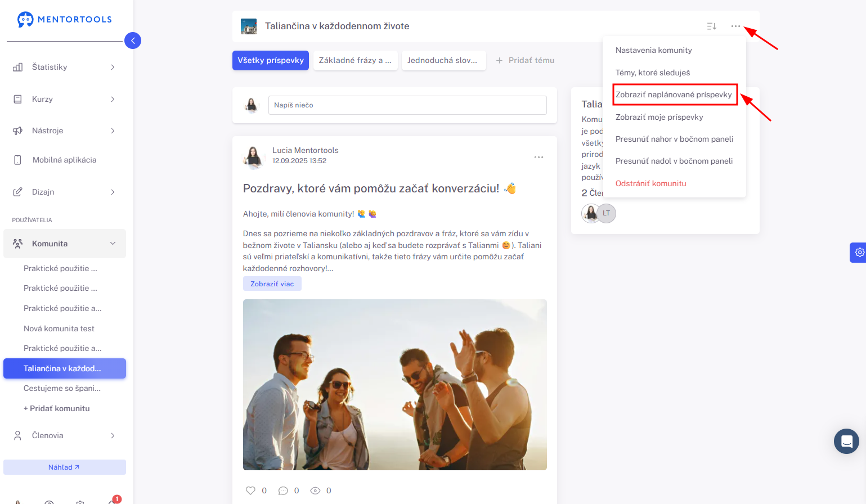Open the Cestujeme so špani... community
The height and width of the screenshot is (504, 866).
62,388
